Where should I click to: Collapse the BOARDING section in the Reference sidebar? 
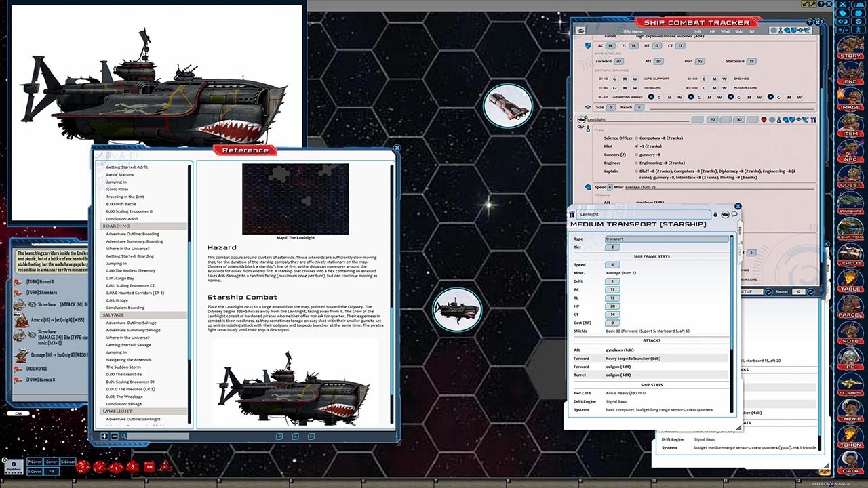click(x=117, y=226)
